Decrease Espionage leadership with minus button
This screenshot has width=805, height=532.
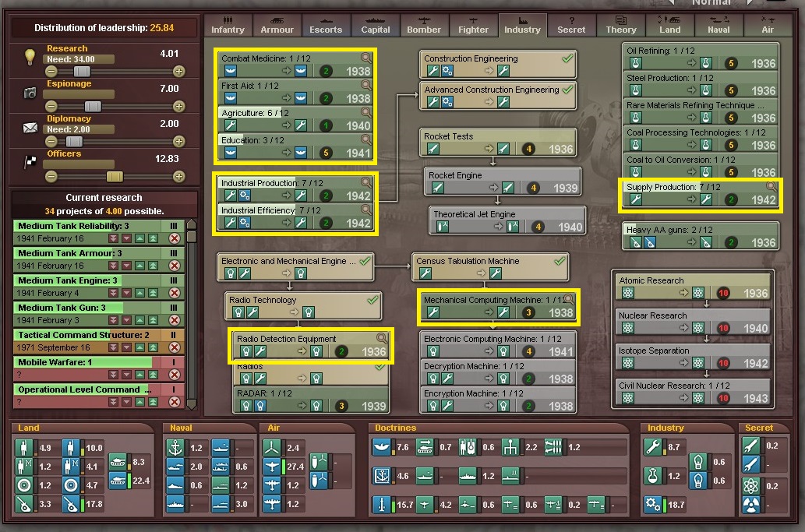[51, 106]
